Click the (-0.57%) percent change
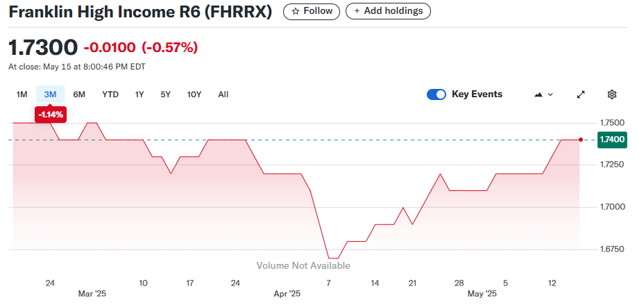Screen dimensions: 644x307 coord(169,48)
